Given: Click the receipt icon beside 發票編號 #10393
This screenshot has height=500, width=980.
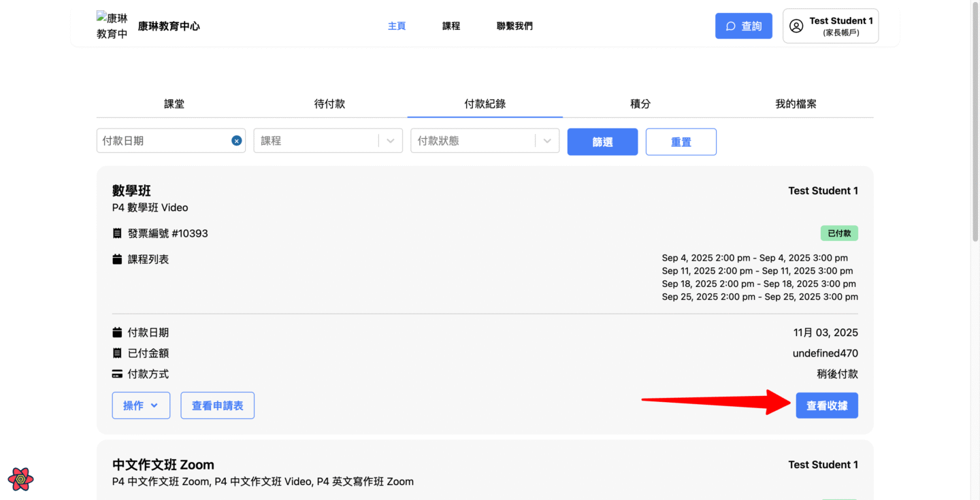Looking at the screenshot, I should tap(117, 233).
